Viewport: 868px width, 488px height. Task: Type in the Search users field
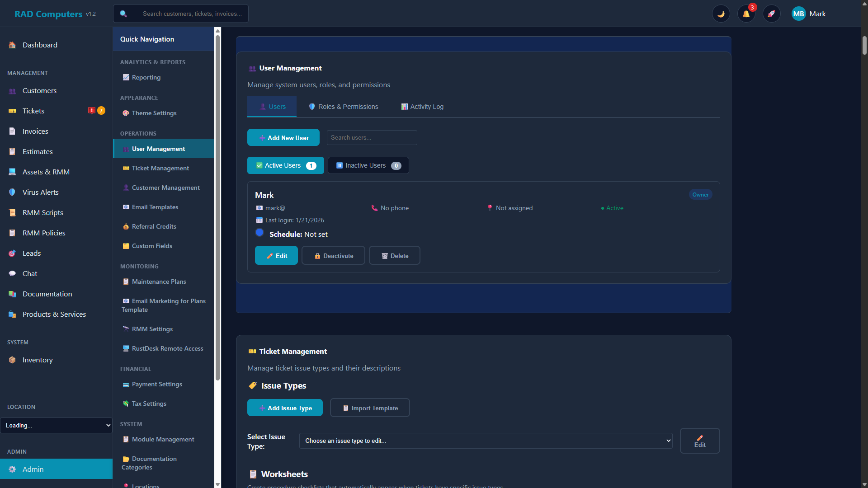[x=372, y=137]
